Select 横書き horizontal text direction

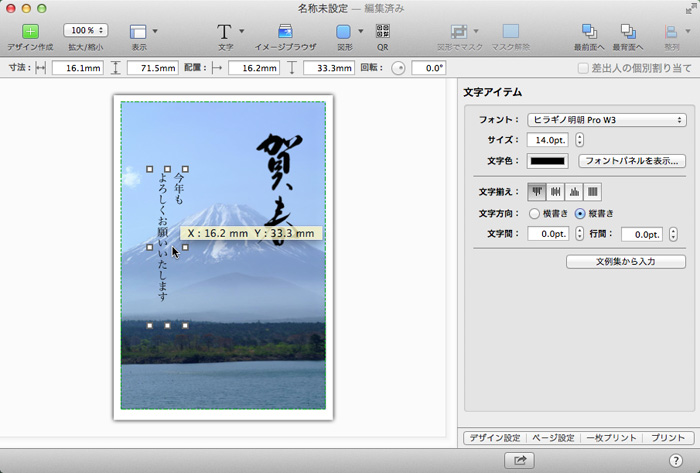(534, 213)
